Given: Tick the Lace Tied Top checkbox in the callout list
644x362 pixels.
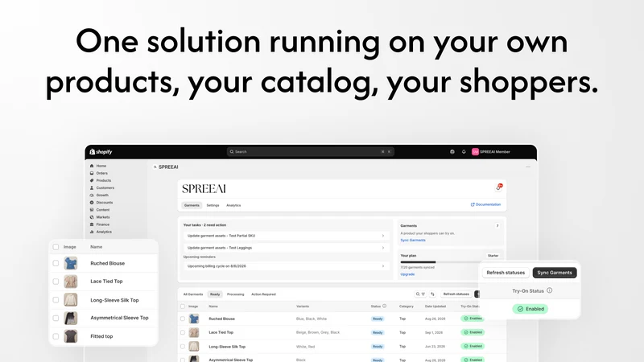Looking at the screenshot, I should [56, 282].
